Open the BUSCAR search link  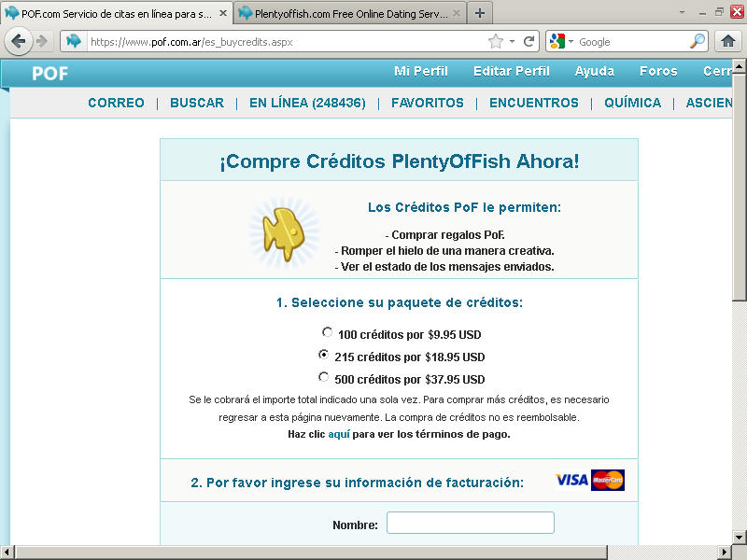coord(197,103)
